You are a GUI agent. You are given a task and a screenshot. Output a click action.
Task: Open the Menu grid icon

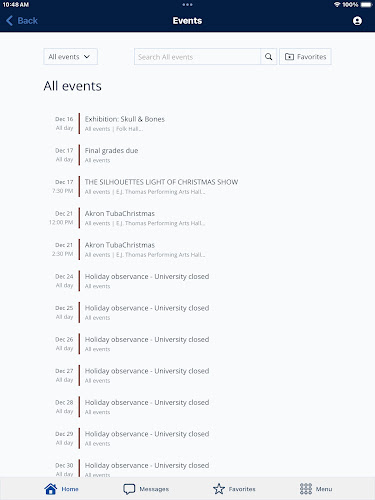(306, 489)
